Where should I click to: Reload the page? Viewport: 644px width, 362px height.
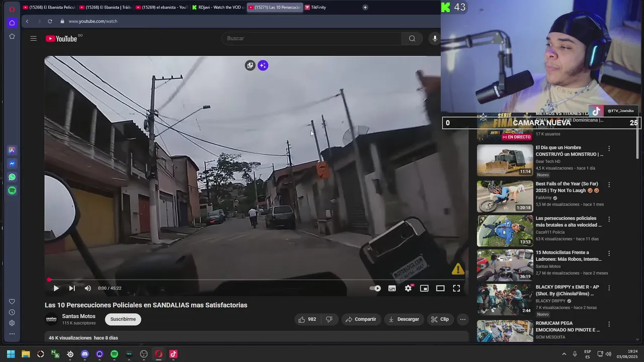coord(50,21)
